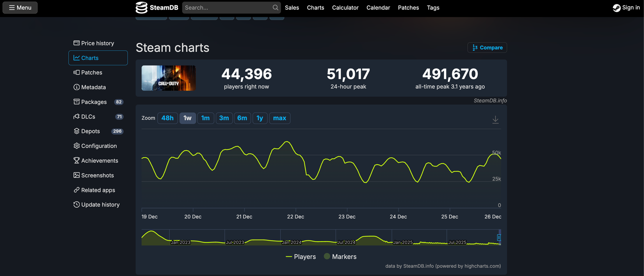Open the DLCs sidebar page
The width and height of the screenshot is (644, 276).
(98, 116)
